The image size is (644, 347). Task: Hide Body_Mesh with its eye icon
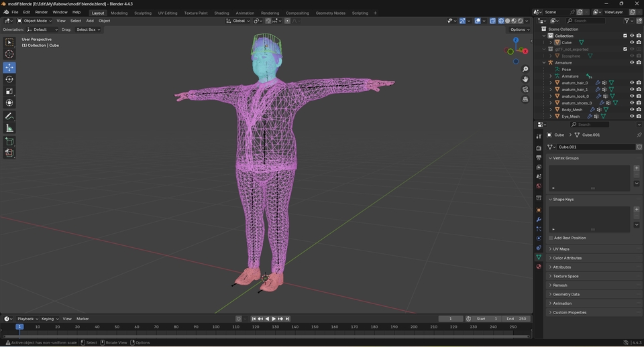631,110
